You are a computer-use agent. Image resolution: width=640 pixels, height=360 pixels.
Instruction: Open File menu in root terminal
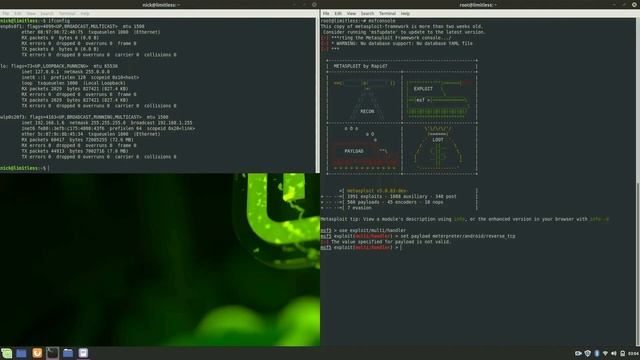pyautogui.click(x=326, y=13)
